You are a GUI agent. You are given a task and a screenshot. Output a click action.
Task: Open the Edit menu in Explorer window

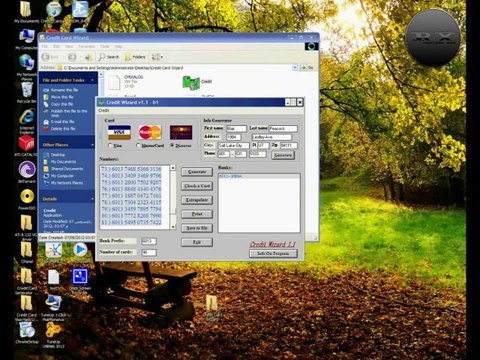(57, 47)
